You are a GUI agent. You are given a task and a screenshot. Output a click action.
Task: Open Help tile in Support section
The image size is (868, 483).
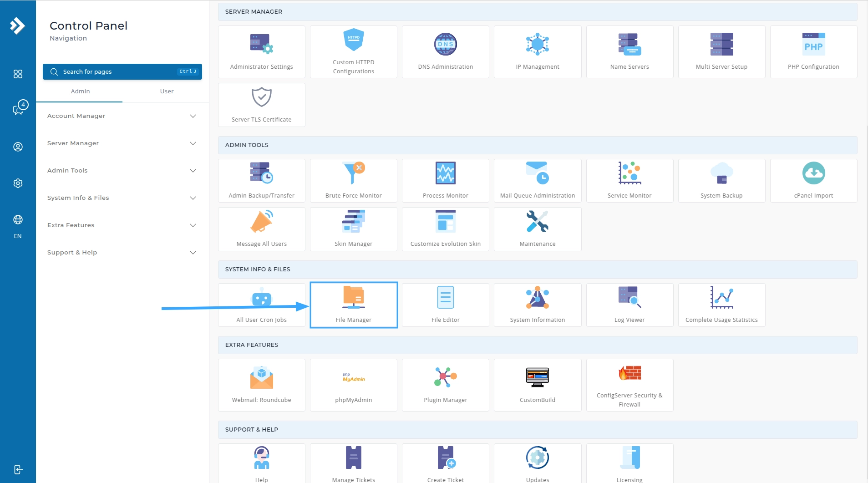262,463
